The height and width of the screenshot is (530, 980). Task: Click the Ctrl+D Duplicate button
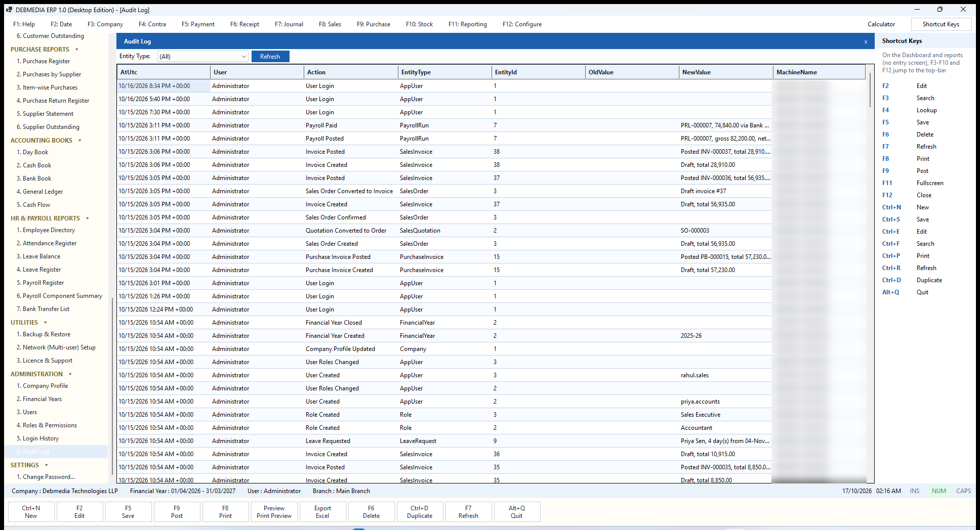[x=420, y=512]
